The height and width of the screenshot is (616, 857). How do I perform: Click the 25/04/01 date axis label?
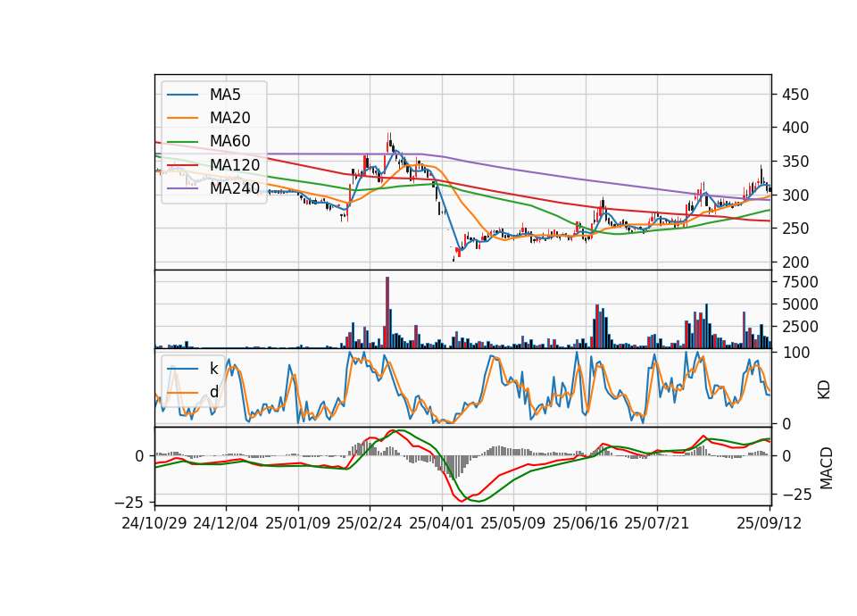(442, 523)
